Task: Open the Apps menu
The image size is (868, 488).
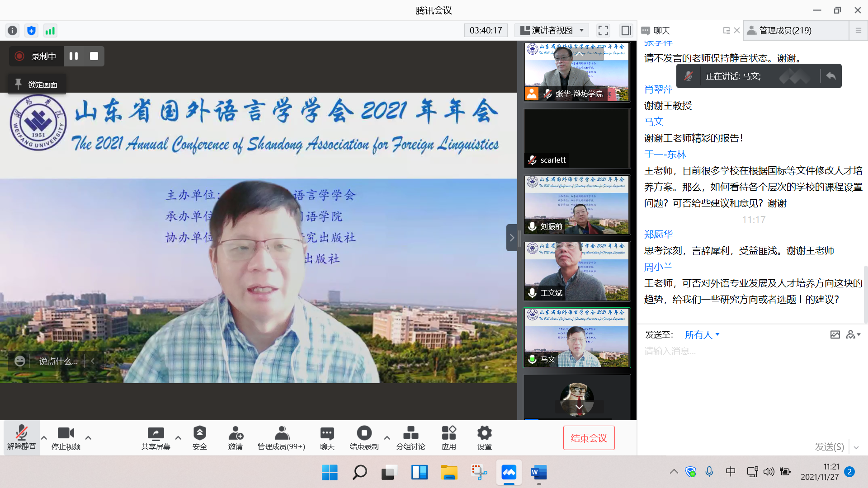Action: pyautogui.click(x=448, y=437)
